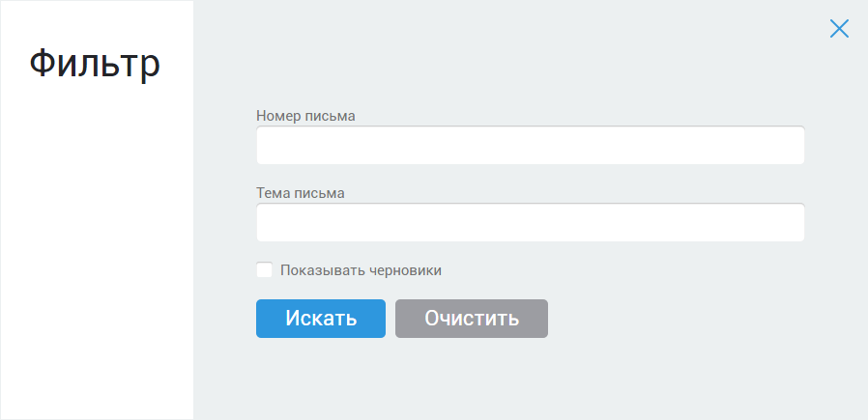Click the empty gray area below the buttons
Image resolution: width=868 pixels, height=420 pixels.
coord(530,381)
